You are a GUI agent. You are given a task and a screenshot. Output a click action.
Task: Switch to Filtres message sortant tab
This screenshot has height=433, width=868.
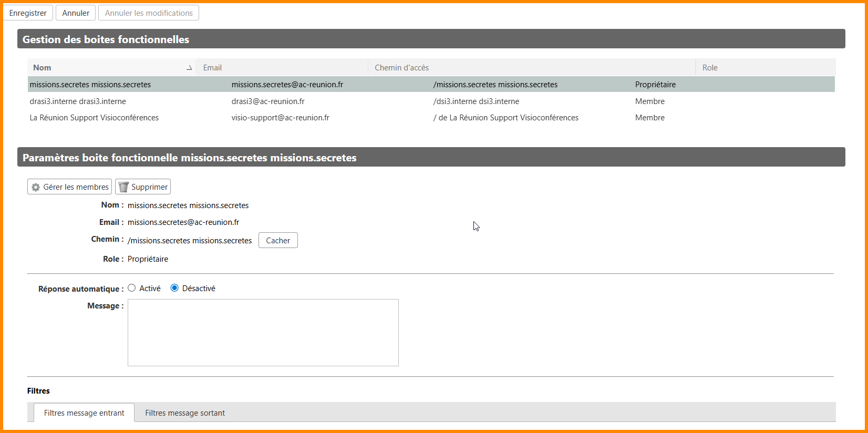185,413
